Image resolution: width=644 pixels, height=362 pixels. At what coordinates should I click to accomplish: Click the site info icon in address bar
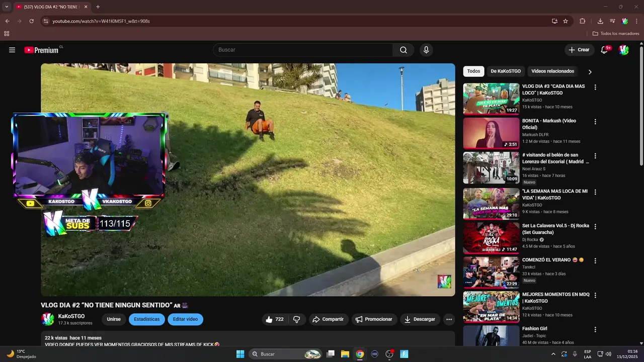(46, 21)
